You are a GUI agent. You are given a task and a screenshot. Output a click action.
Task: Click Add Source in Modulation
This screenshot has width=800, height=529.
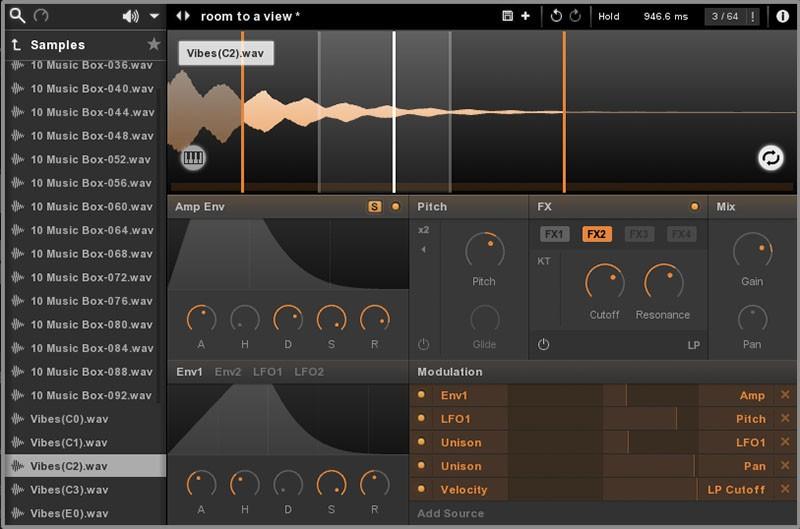pos(450,514)
